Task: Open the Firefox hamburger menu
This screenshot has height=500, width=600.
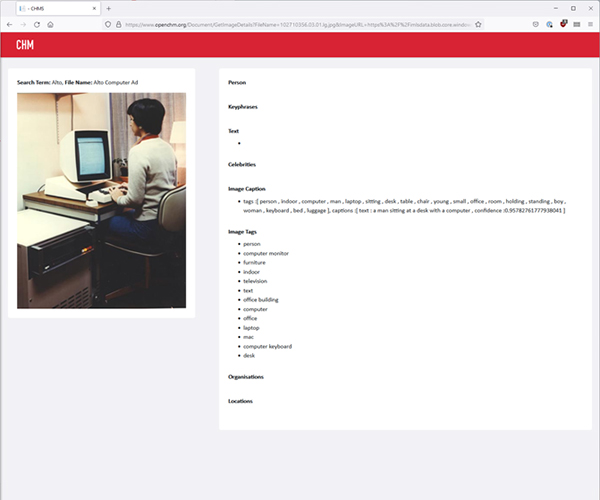Action: (590, 24)
